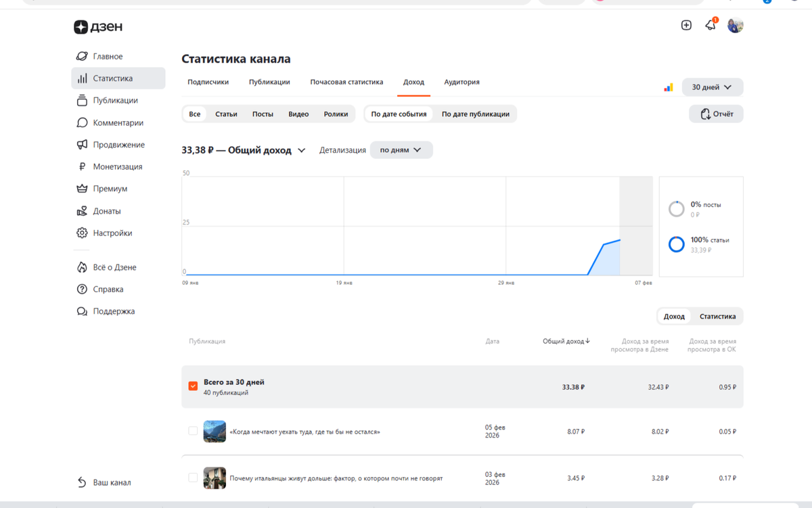Click the Публикации stack icon

[x=82, y=100]
